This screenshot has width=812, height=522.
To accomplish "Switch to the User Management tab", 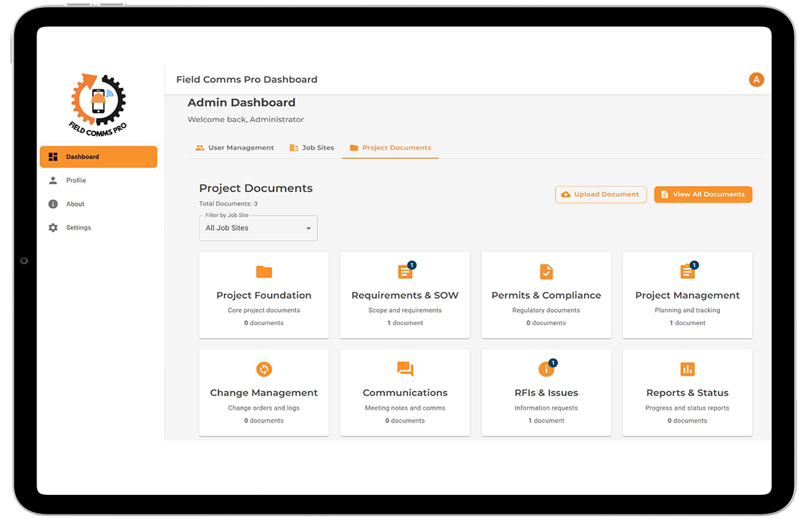I will click(234, 148).
